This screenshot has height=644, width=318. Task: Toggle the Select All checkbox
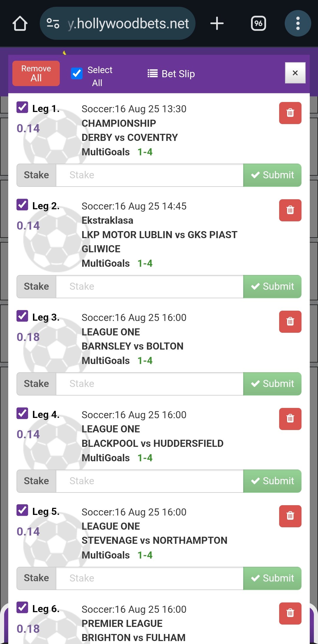[77, 73]
